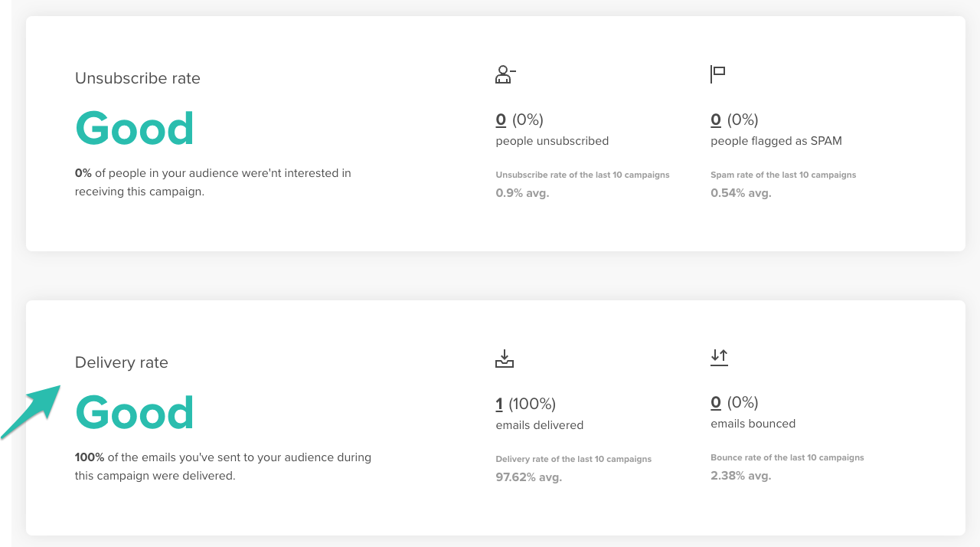The width and height of the screenshot is (980, 547).
Task: Click the unsubscribed person icon
Action: tap(505, 74)
